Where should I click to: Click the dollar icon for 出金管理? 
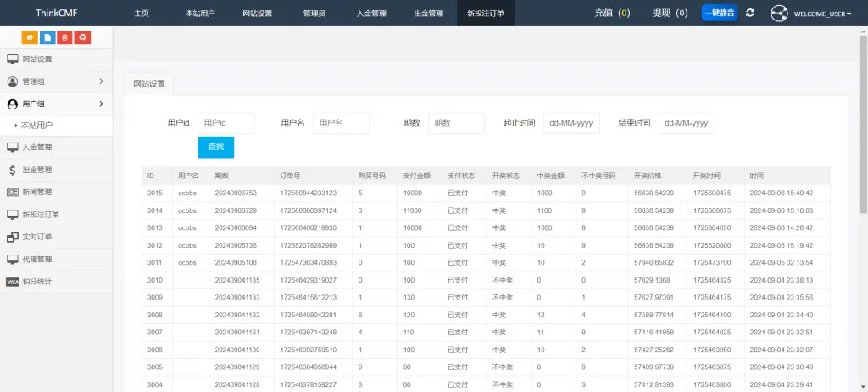click(13, 170)
